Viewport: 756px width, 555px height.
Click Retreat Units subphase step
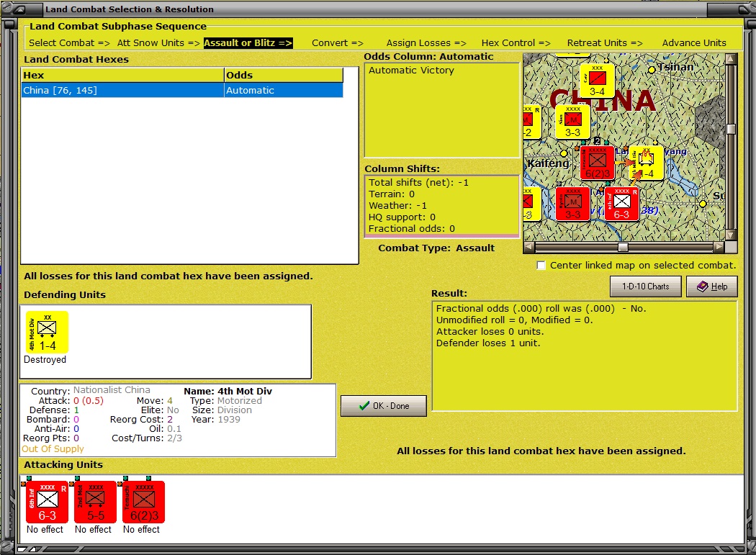(605, 43)
